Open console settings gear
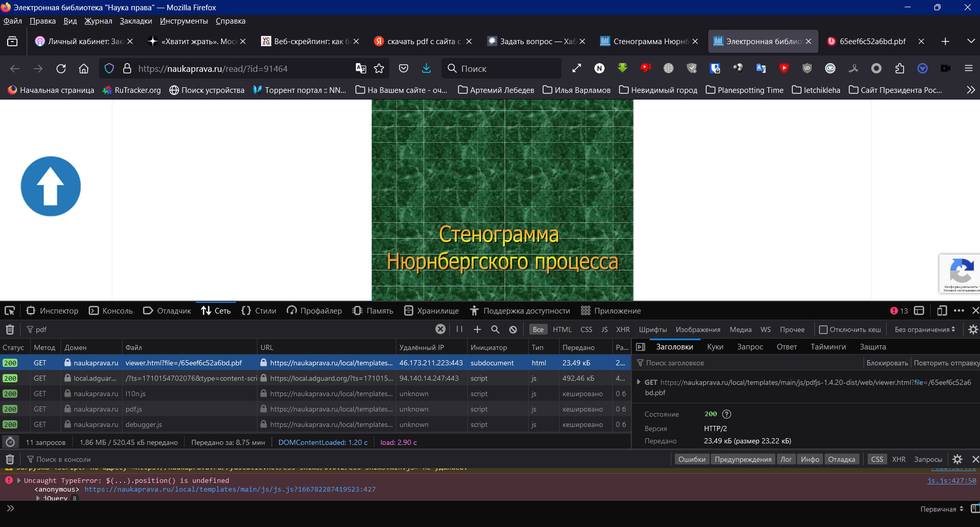This screenshot has width=980, height=527. [957, 459]
